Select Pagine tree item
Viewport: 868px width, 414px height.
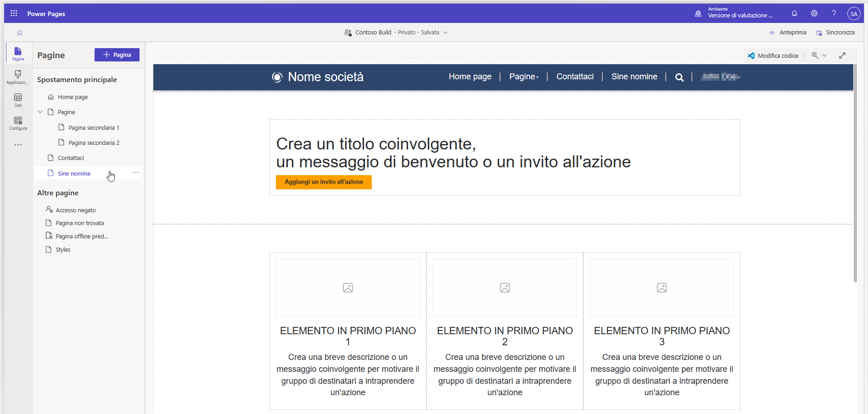(66, 112)
